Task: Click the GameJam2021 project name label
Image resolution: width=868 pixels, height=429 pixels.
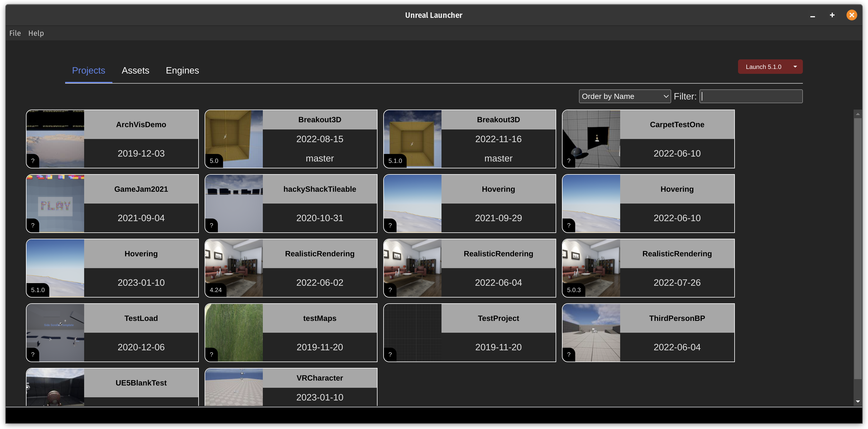Action: [141, 189]
